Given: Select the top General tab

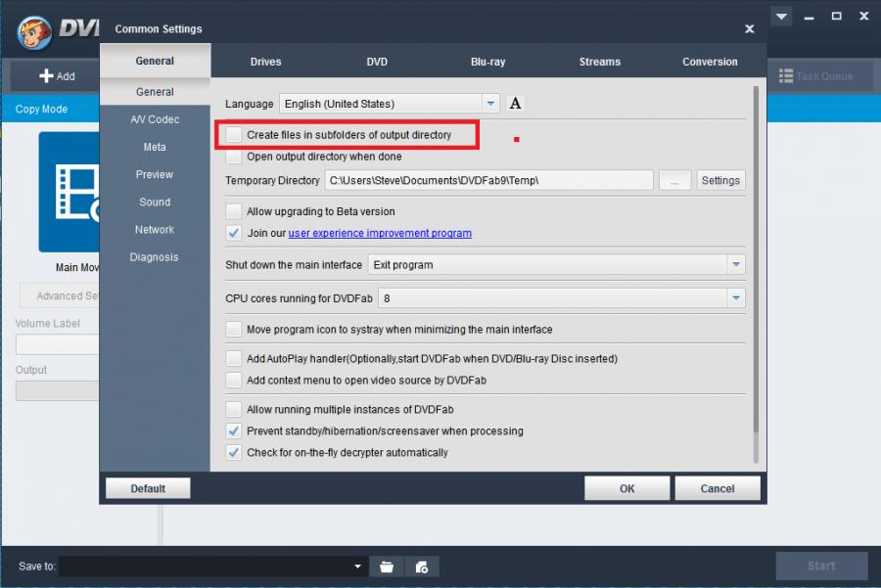Looking at the screenshot, I should (155, 61).
